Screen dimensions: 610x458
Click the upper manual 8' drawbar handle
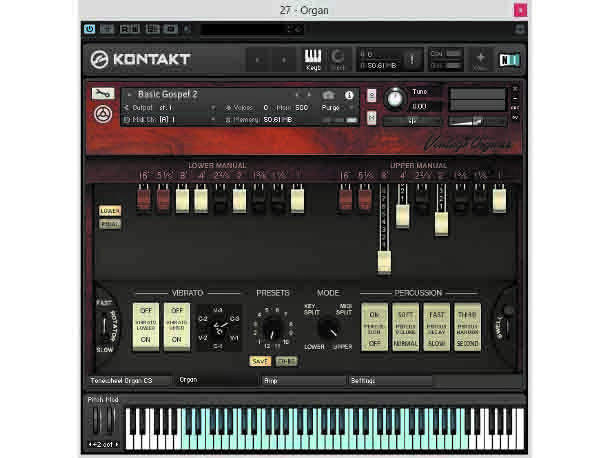384,262
